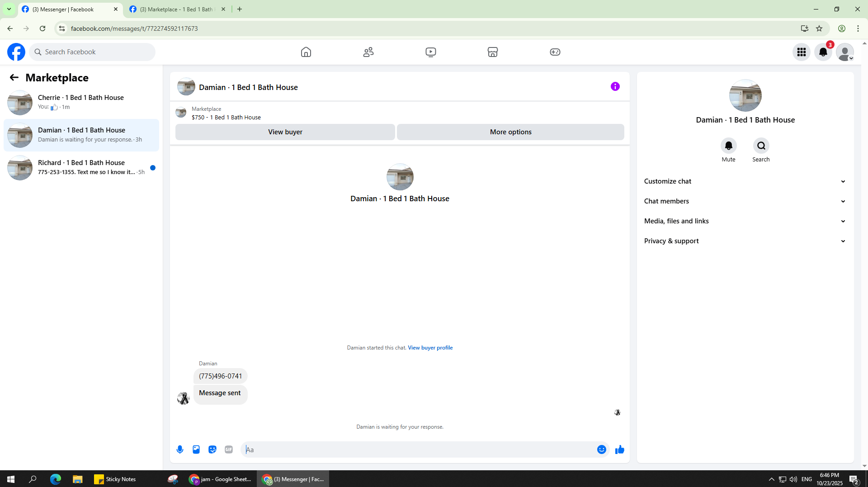Expand the Chat members section

[745, 201]
